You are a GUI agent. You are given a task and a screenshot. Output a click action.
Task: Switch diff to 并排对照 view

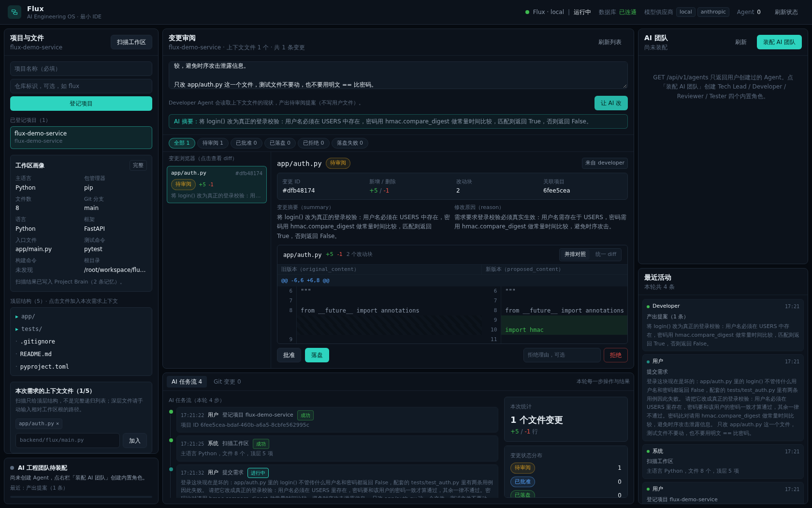point(575,254)
